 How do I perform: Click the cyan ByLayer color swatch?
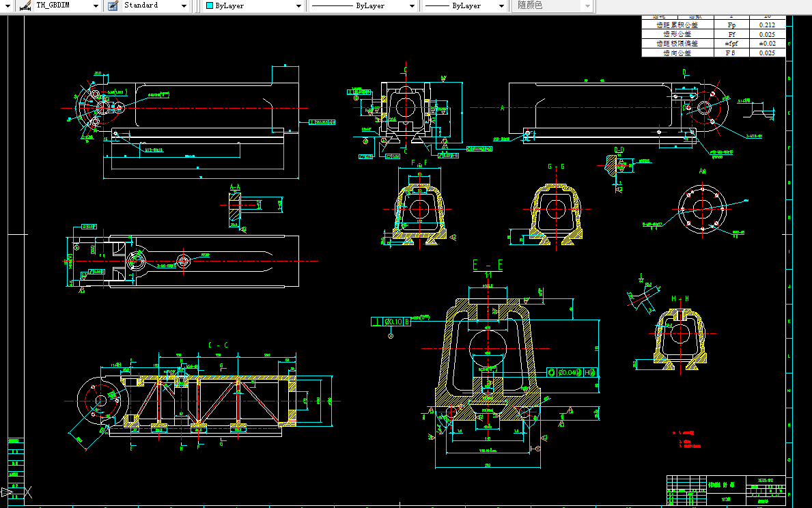point(210,5)
